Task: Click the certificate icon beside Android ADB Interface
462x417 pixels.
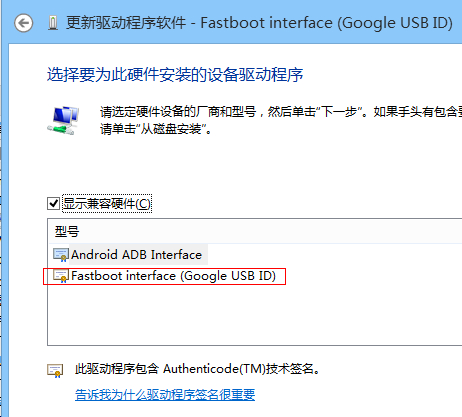Action: coord(61,255)
